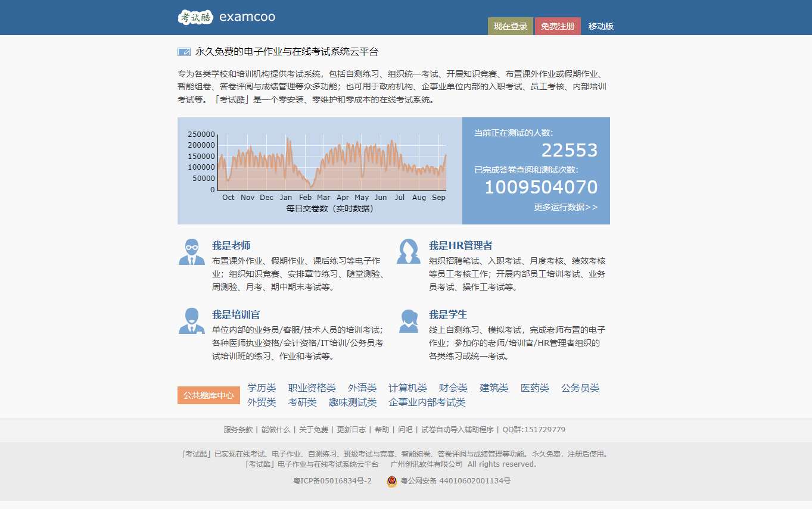Open the 考研类 category
This screenshot has height=509, width=812.
[x=302, y=402]
